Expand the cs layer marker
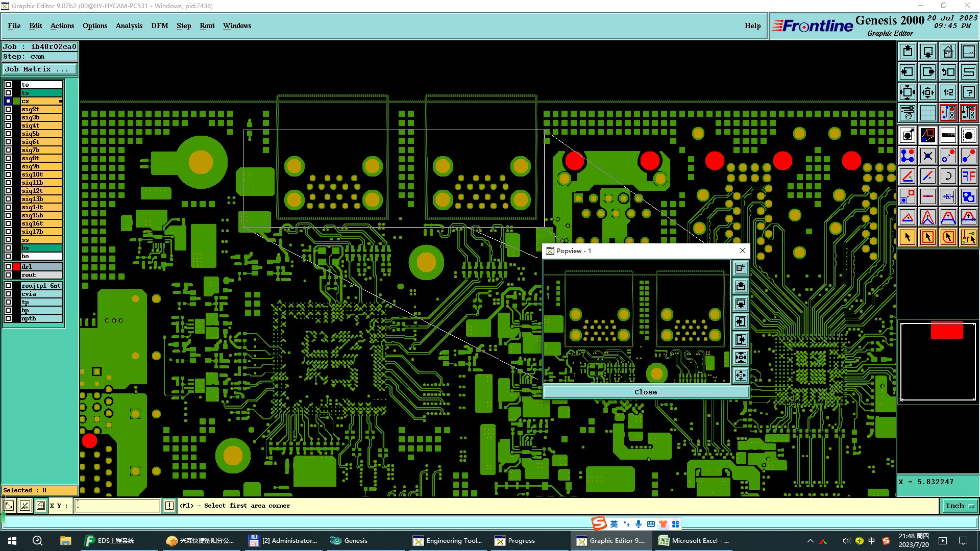This screenshot has width=980, height=551. pos(60,101)
